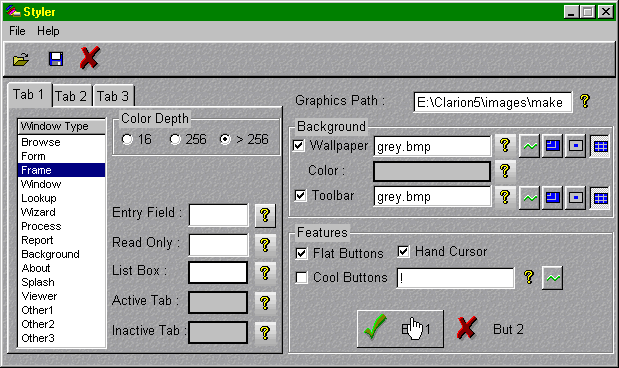Open the File menu
The image size is (619, 368).
17,31
